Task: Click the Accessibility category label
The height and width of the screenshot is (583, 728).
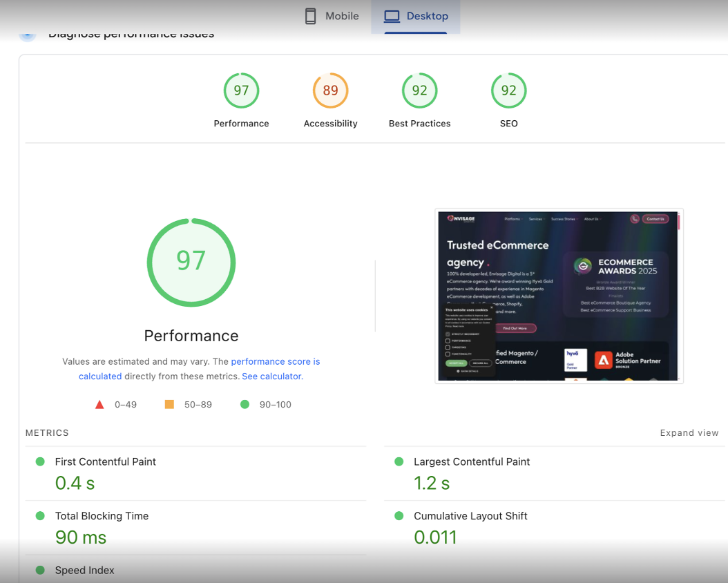Action: tap(331, 124)
